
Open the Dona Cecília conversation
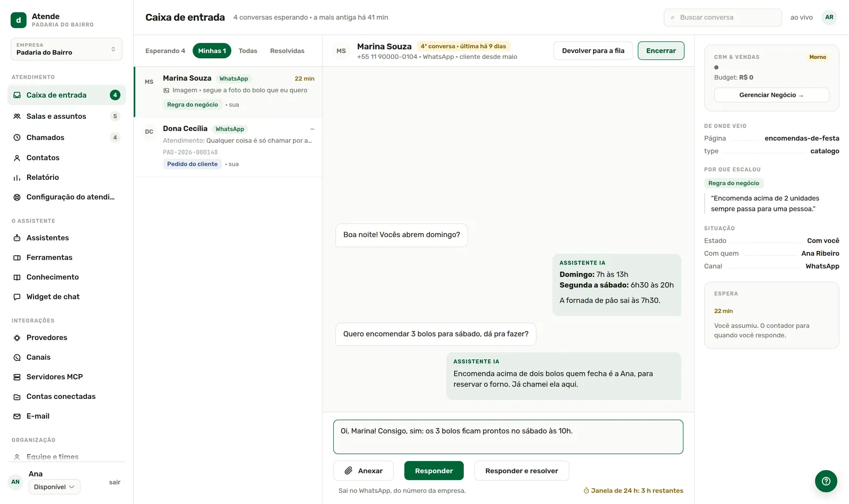tap(228, 147)
